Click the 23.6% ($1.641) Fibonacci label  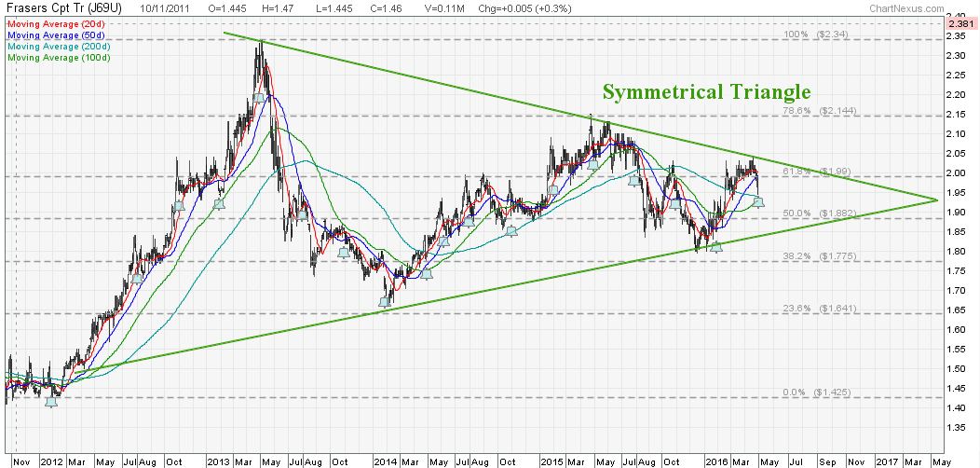[x=819, y=309]
